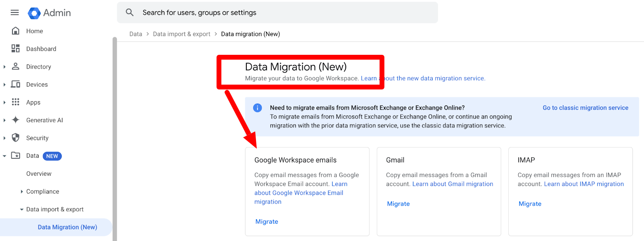Image resolution: width=644 pixels, height=241 pixels.
Task: Click the NEW badge next to Data
Action: click(52, 156)
